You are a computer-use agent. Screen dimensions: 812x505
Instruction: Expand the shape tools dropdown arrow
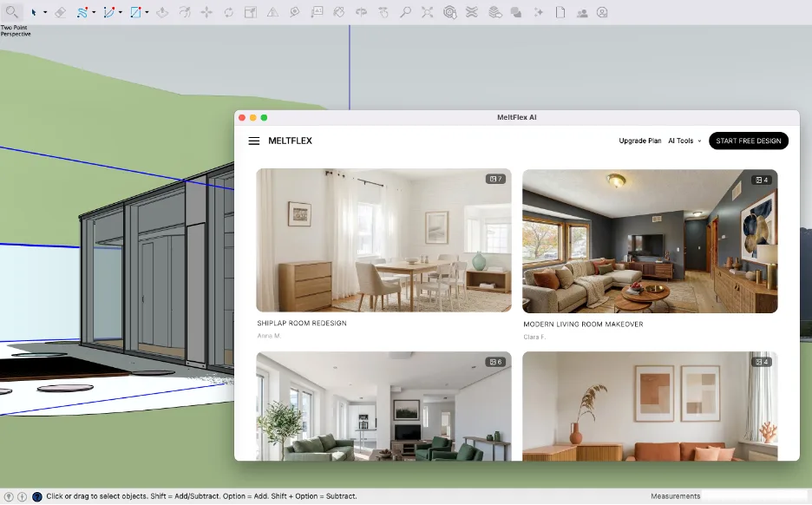[x=147, y=12]
